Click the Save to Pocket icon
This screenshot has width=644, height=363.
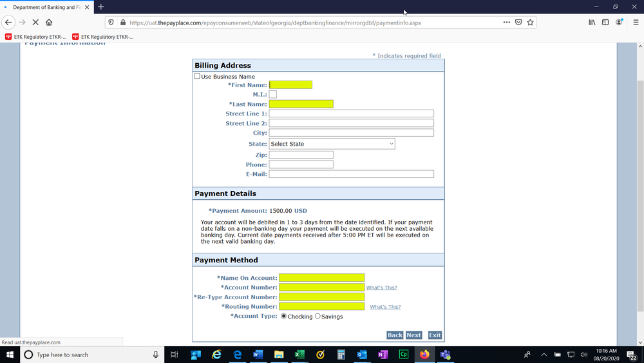coord(518,22)
